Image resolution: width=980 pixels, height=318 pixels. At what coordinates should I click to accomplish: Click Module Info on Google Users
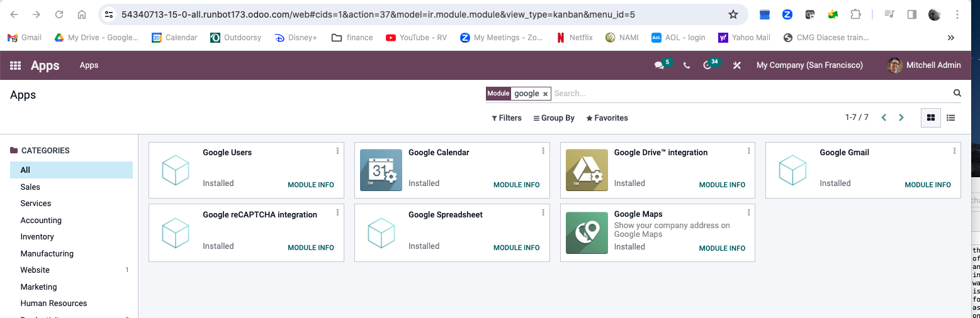pos(311,185)
